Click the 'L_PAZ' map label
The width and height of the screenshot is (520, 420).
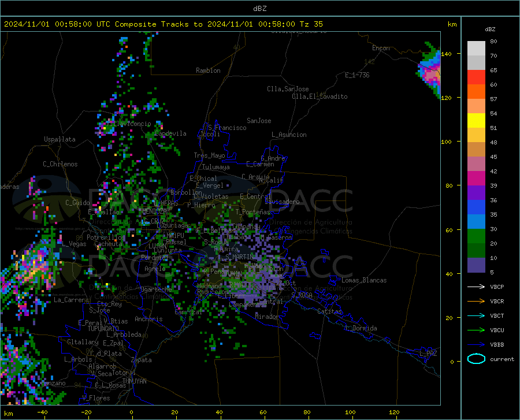428,354
